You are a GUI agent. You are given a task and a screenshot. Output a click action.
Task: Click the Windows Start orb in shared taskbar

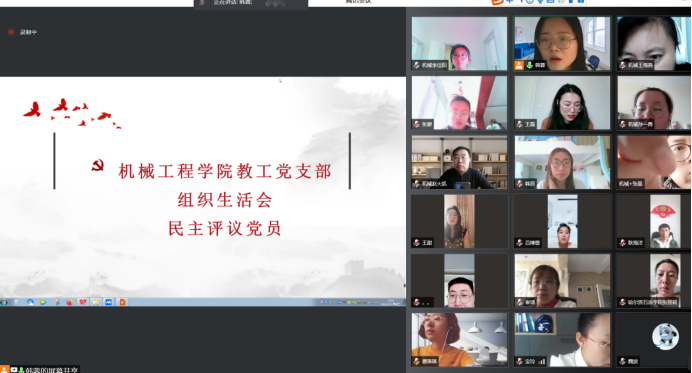(4, 302)
